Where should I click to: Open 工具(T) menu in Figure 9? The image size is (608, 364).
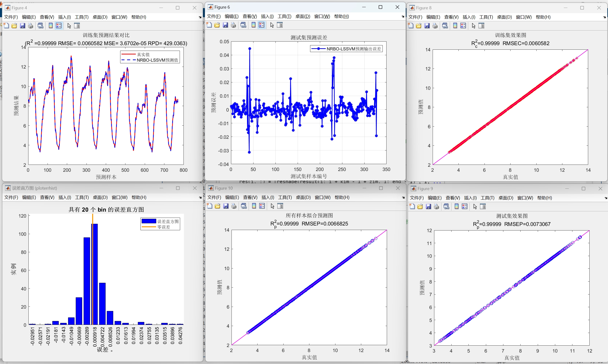point(487,198)
